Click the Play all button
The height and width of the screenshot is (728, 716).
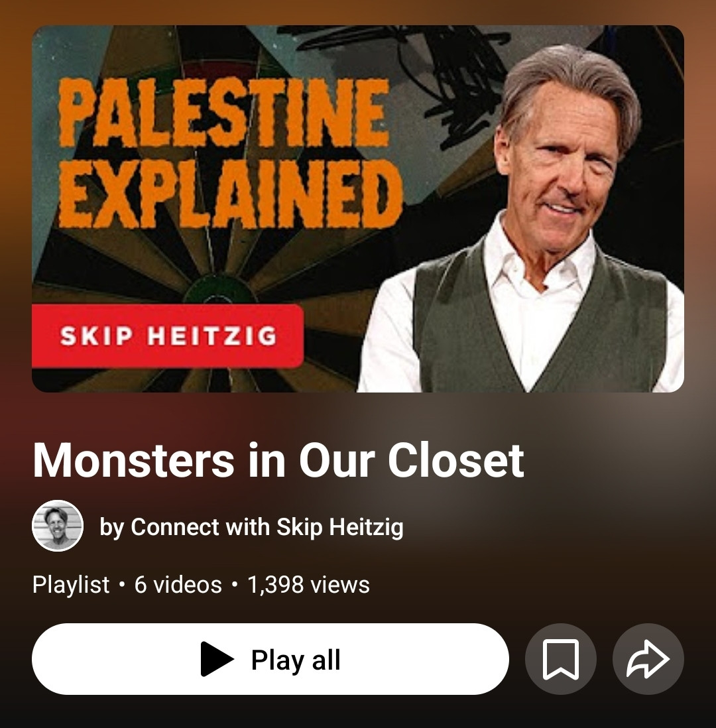tap(270, 659)
